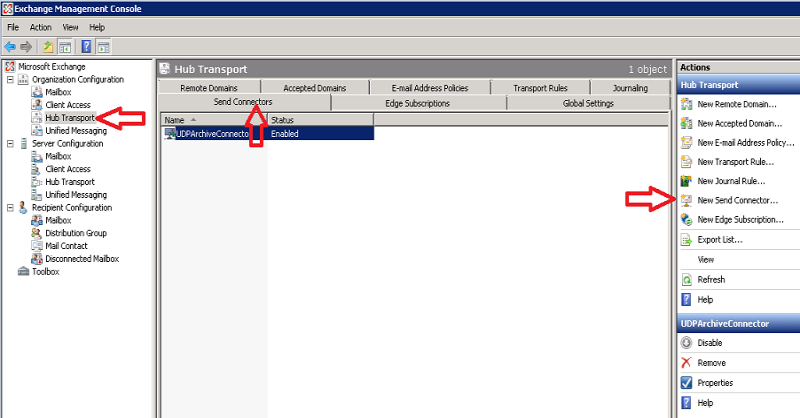Image resolution: width=800 pixels, height=418 pixels.
Task: Open Properties of UDPArchiveConnector
Action: click(x=715, y=383)
